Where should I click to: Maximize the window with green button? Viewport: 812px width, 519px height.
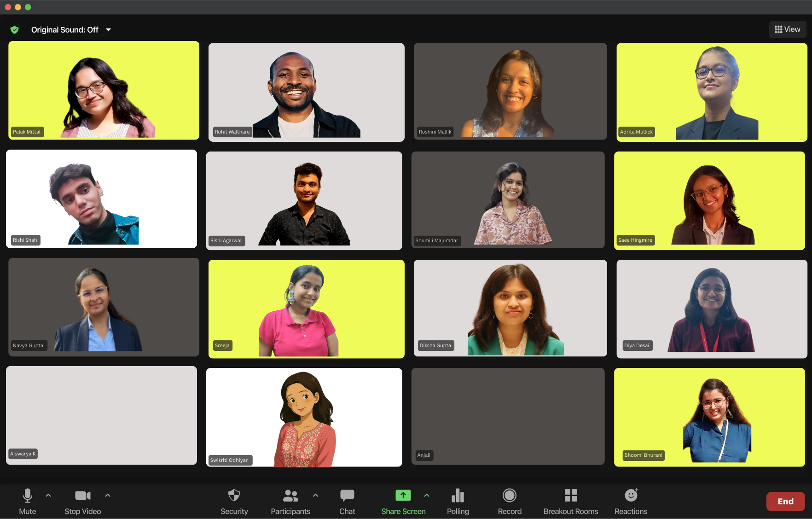[28, 7]
